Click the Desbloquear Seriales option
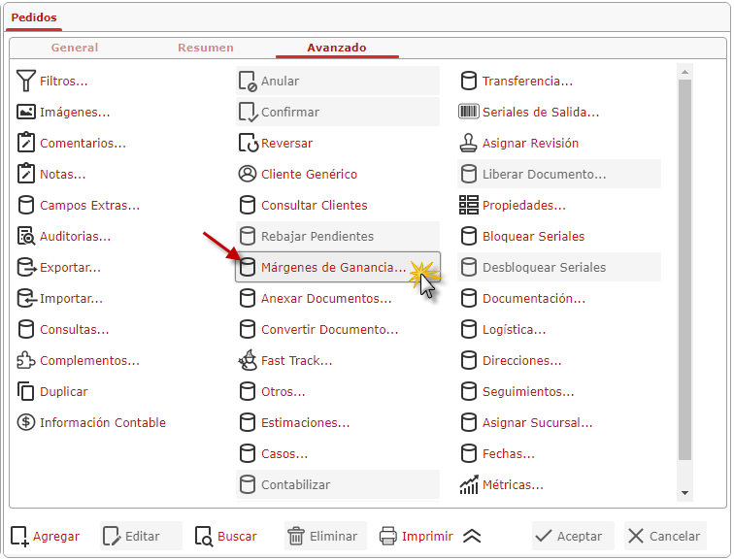Image resolution: width=734 pixels, height=560 pixels. [559, 267]
